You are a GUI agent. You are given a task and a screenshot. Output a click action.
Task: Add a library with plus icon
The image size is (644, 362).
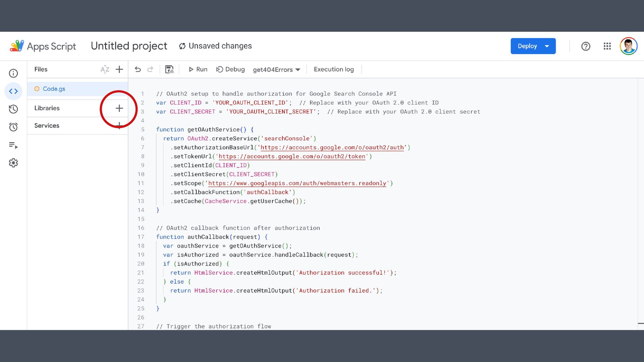119,108
